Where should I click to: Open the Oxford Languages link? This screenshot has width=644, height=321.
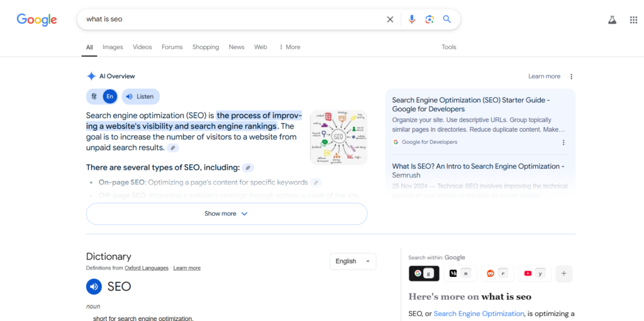click(x=147, y=268)
